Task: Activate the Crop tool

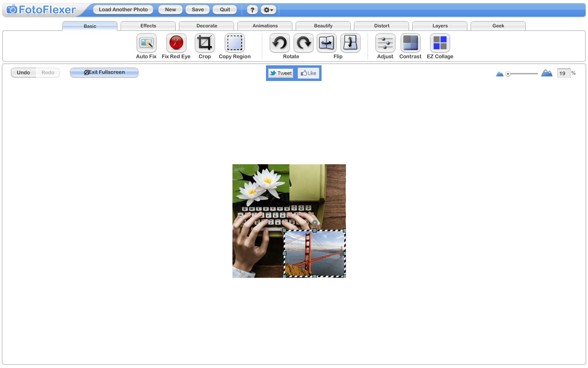Action: click(205, 43)
